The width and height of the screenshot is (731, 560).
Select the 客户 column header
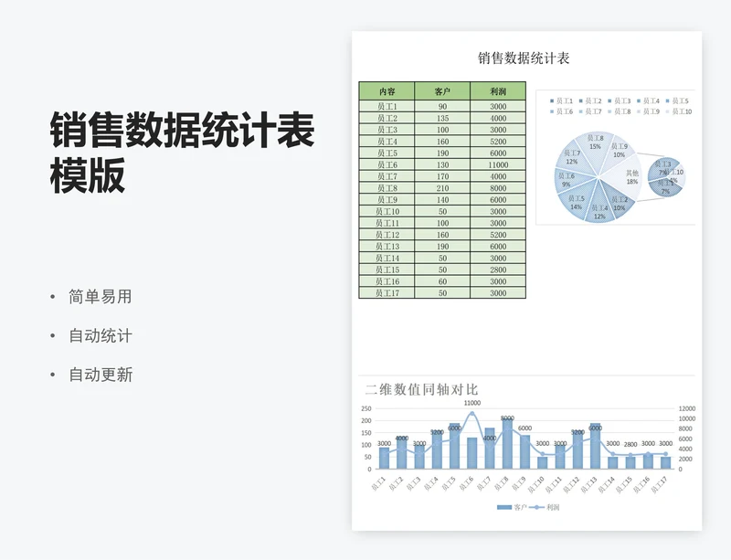click(x=442, y=91)
